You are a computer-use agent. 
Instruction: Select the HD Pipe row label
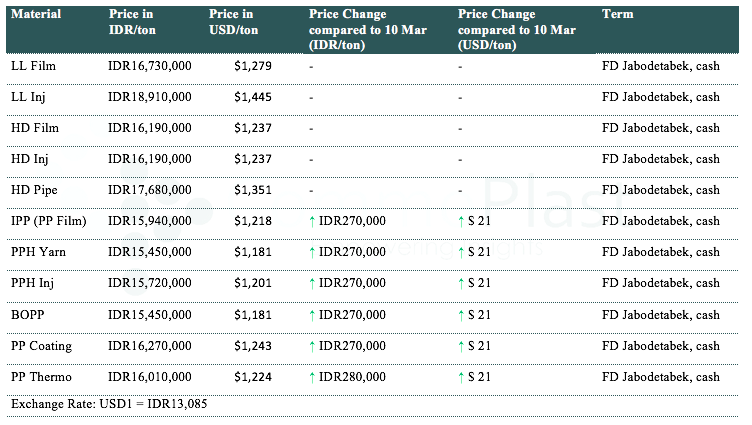[x=34, y=190]
